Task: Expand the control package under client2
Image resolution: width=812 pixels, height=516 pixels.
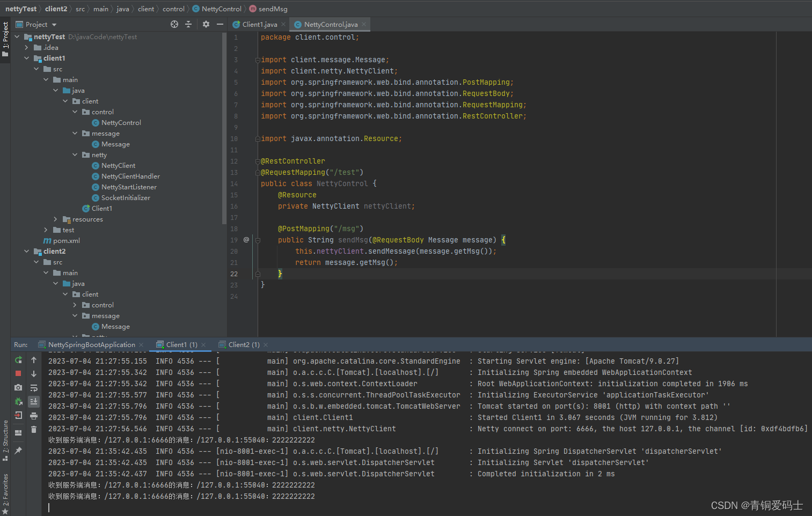Action: (75, 305)
